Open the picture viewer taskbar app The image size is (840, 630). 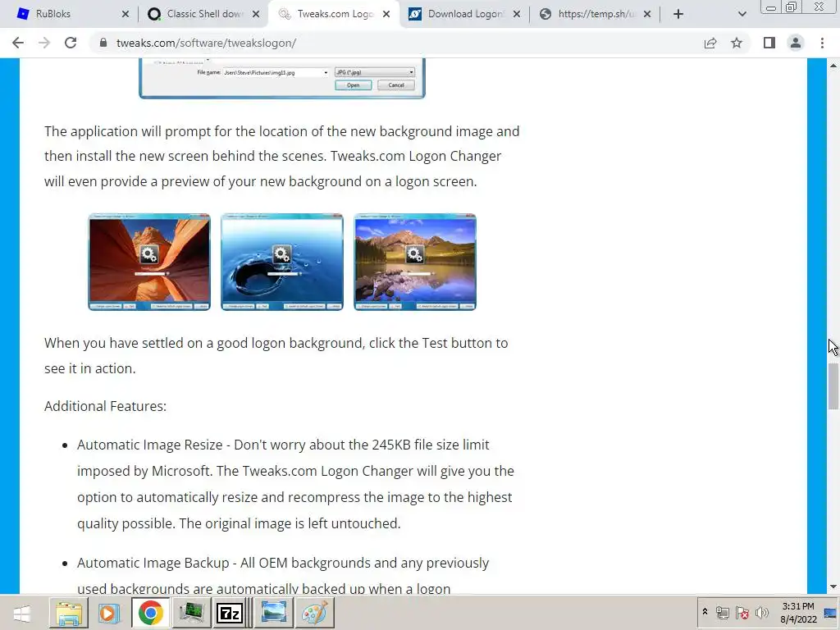point(274,613)
